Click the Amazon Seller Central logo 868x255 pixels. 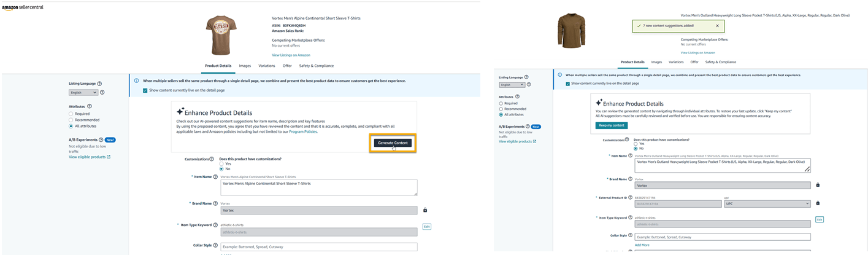pyautogui.click(x=22, y=7)
